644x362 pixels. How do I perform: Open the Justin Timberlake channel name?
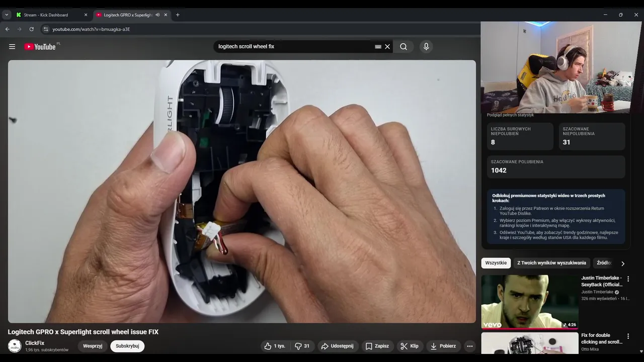[597, 292]
